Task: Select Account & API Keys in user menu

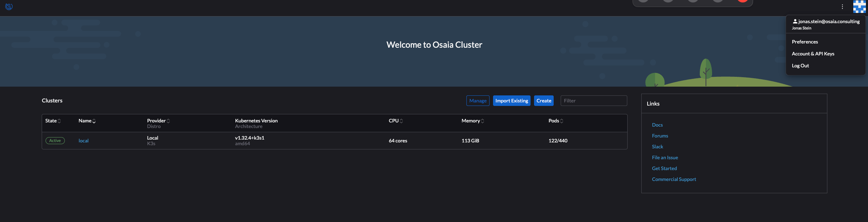Action: pyautogui.click(x=813, y=54)
